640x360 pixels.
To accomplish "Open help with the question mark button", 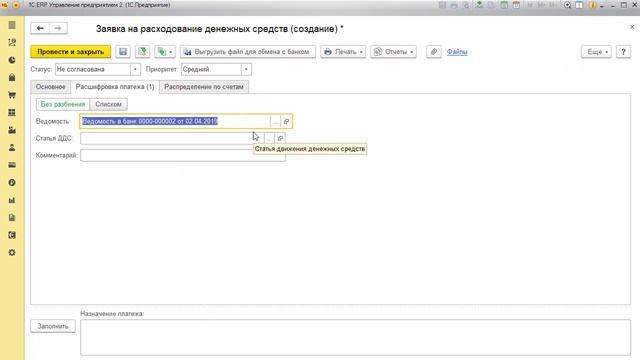I will point(623,52).
